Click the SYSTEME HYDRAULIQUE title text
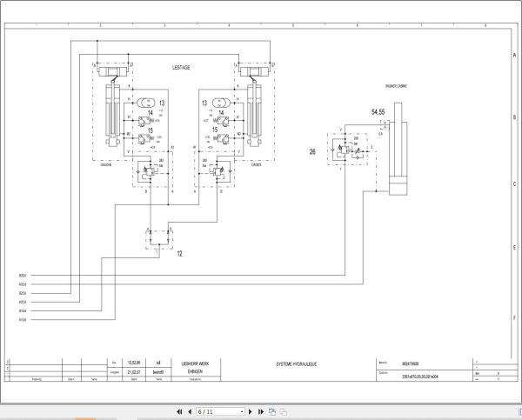The width and height of the screenshot is (522, 420). click(x=297, y=364)
